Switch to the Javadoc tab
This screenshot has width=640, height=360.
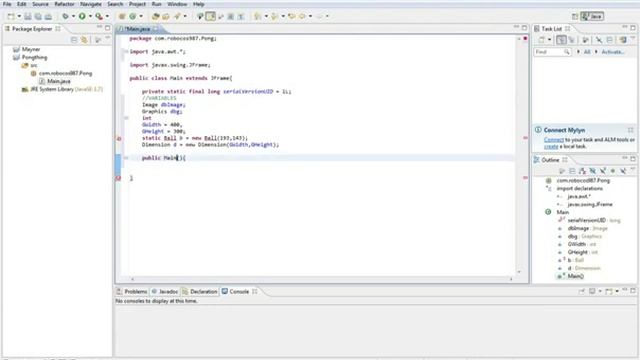165,291
